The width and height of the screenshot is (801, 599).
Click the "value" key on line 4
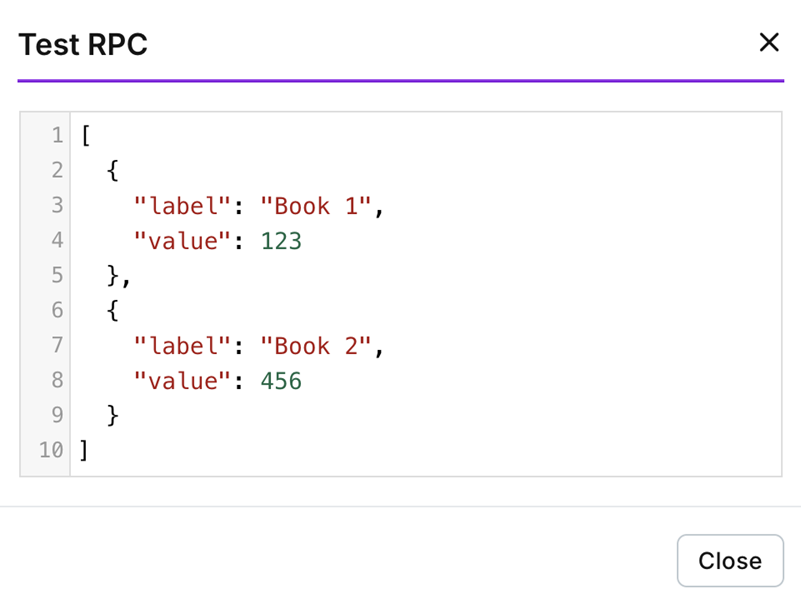click(x=183, y=241)
